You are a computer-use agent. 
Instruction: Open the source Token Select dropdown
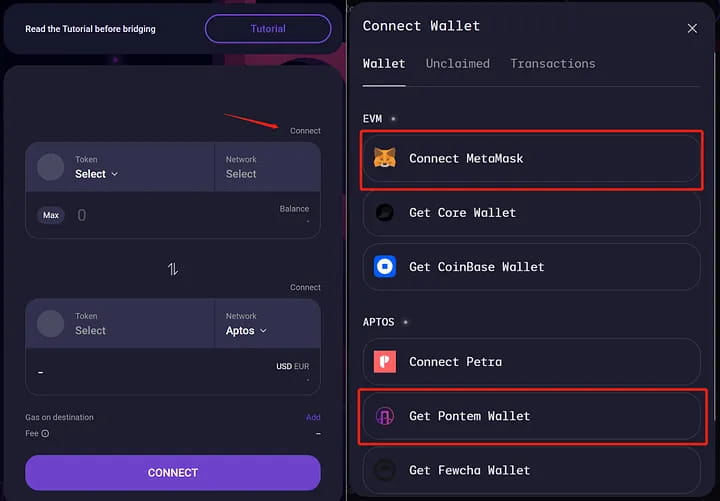(96, 174)
